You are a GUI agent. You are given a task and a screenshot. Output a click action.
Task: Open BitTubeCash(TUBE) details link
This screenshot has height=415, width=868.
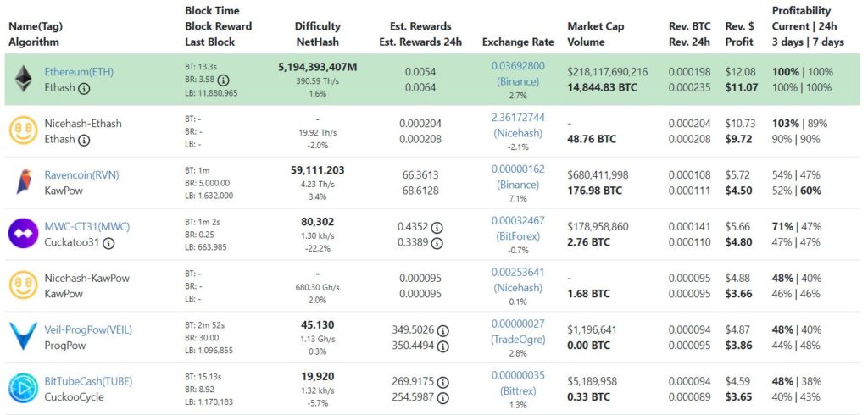88,381
